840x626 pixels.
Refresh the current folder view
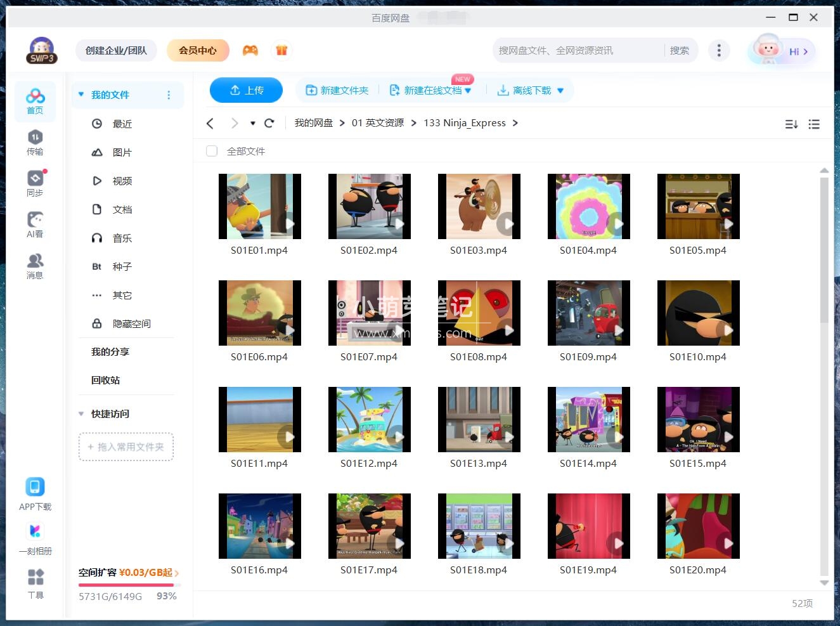(269, 123)
